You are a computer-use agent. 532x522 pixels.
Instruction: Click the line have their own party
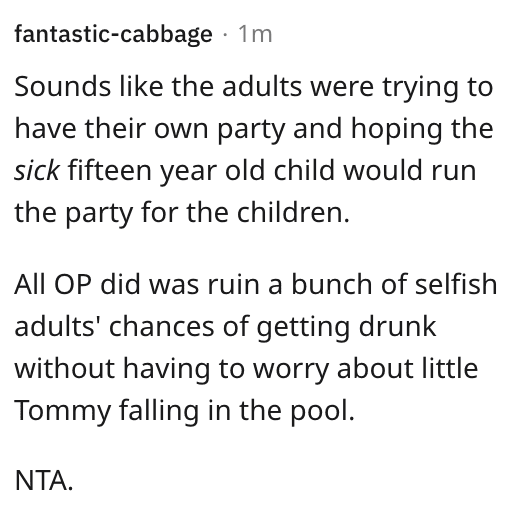tap(254, 129)
